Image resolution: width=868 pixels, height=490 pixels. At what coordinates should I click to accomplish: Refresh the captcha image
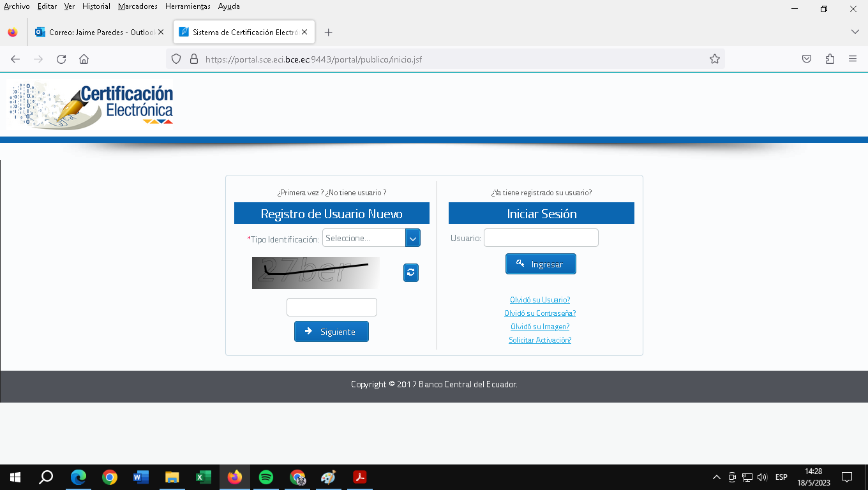[x=411, y=272]
